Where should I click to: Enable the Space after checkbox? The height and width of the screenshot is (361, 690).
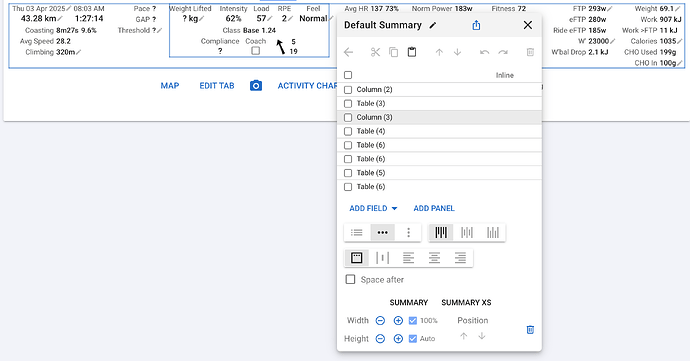(x=350, y=280)
